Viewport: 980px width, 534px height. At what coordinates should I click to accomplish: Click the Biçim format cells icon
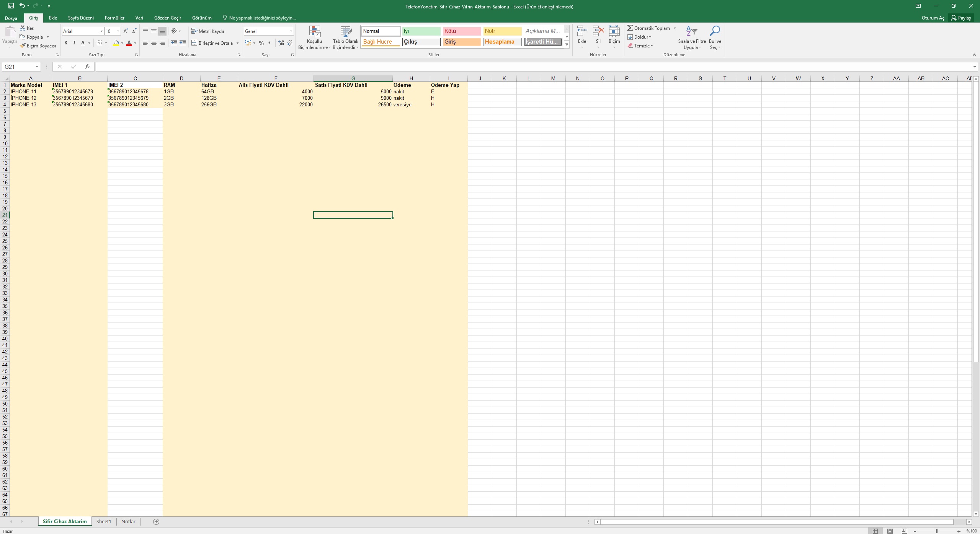tap(614, 31)
